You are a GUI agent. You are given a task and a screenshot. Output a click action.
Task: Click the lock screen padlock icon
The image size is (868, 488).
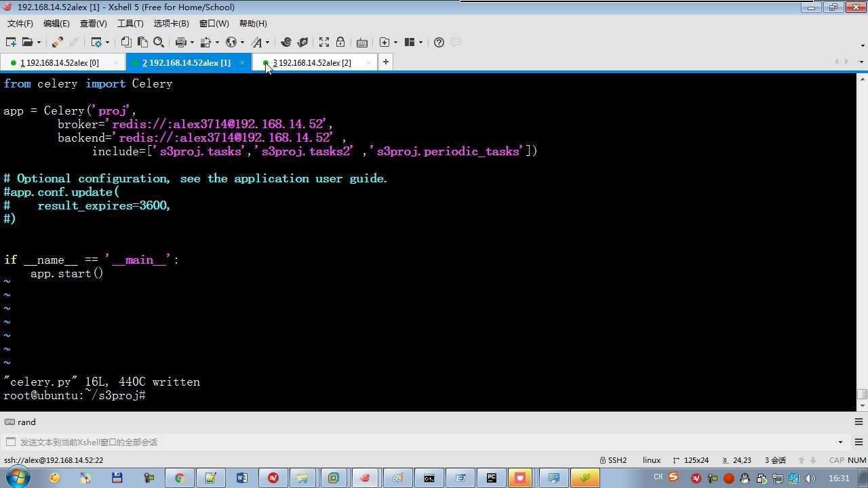click(340, 42)
